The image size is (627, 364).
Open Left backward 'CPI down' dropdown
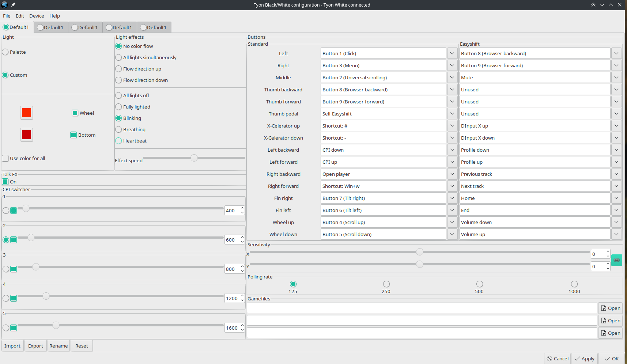point(452,150)
